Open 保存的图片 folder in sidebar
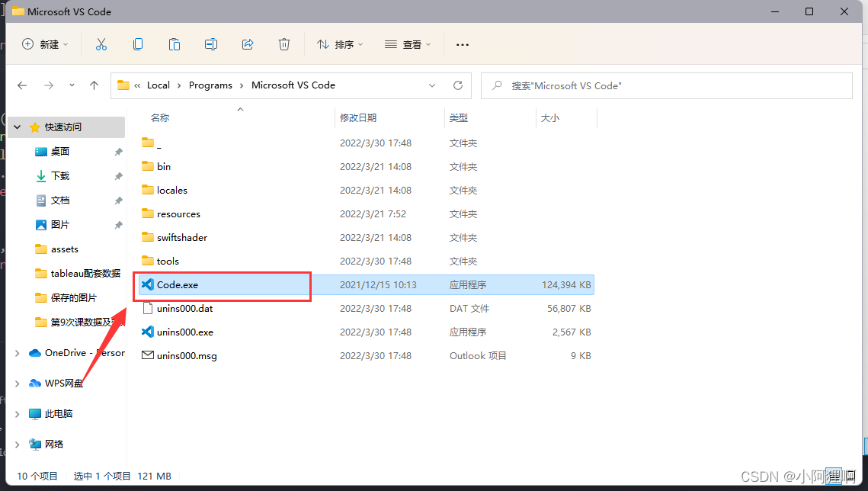The width and height of the screenshot is (868, 491). pos(74,298)
